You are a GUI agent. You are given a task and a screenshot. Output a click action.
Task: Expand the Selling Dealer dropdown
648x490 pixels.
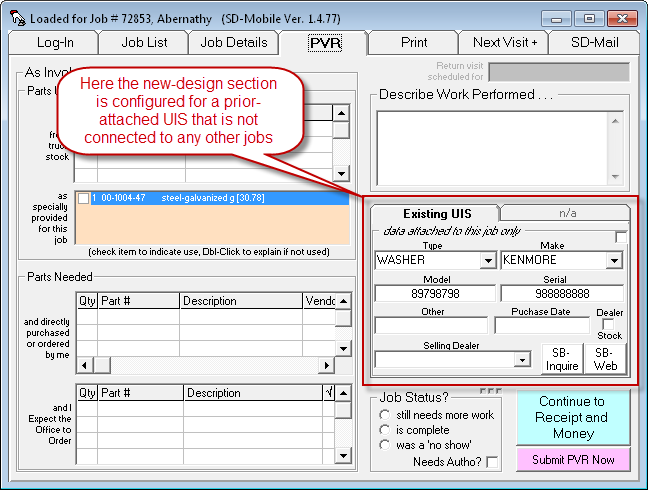pyautogui.click(x=521, y=359)
